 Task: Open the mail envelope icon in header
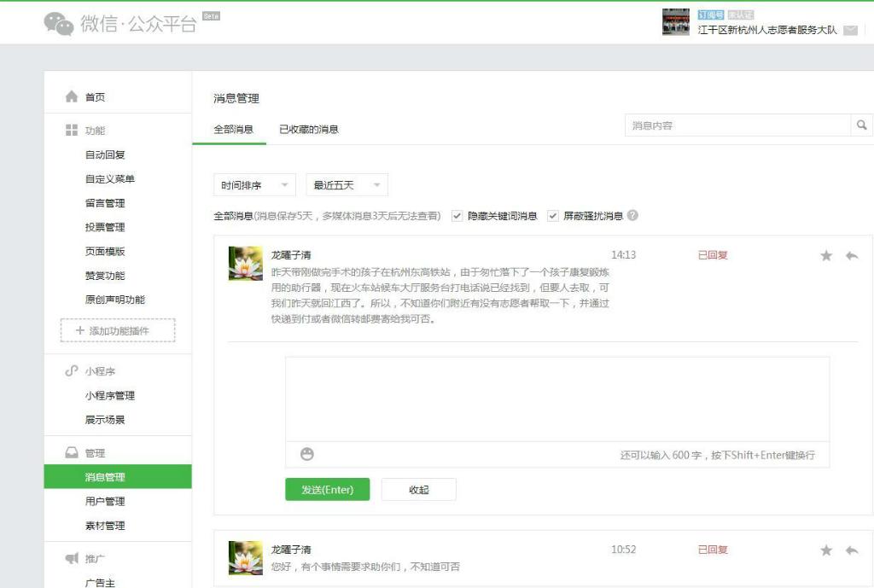(850, 30)
